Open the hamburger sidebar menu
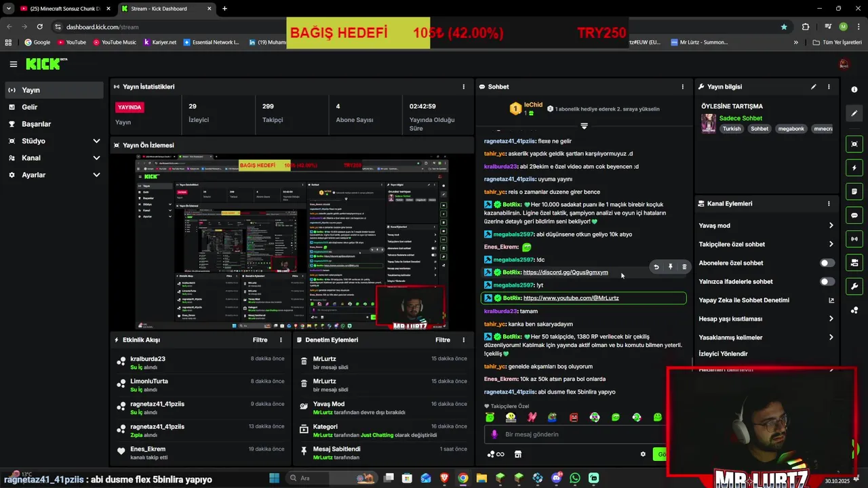Viewport: 868px width, 488px height. [x=13, y=64]
